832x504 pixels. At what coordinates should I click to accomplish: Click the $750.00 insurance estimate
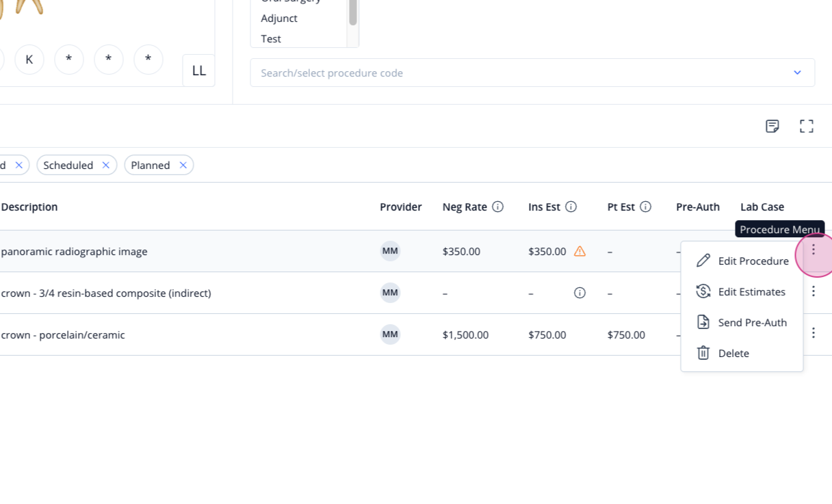[547, 334]
